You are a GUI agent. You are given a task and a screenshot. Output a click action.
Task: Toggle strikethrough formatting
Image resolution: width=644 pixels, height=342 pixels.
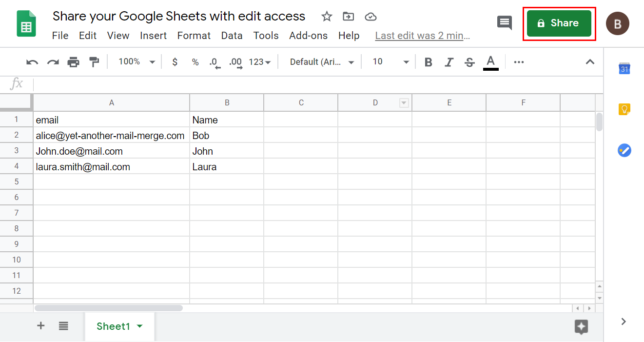[x=469, y=62]
